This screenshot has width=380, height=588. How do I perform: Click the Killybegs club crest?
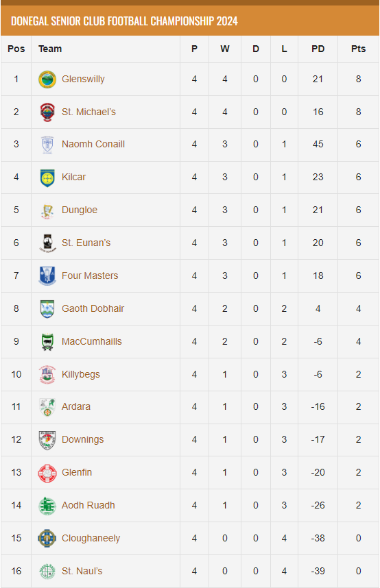pyautogui.click(x=47, y=374)
